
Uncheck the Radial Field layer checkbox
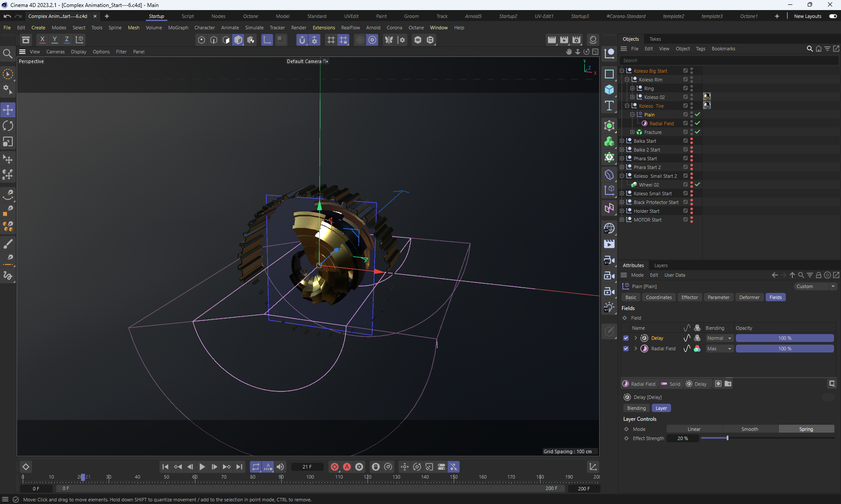pos(626,349)
